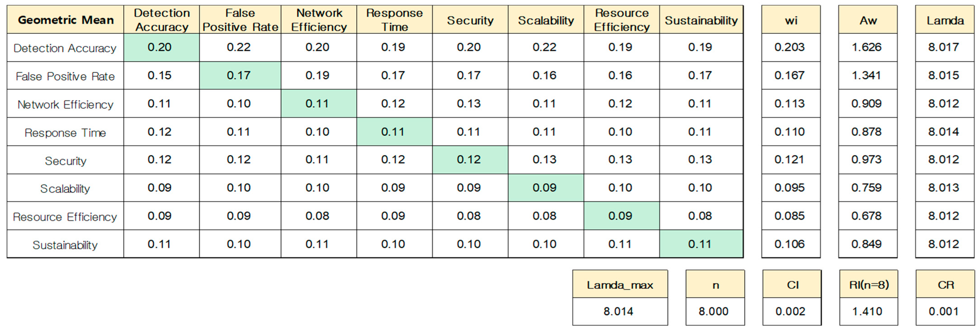Select the Resource Efficiency row label
This screenshot has height=333, width=980.
tap(65, 217)
